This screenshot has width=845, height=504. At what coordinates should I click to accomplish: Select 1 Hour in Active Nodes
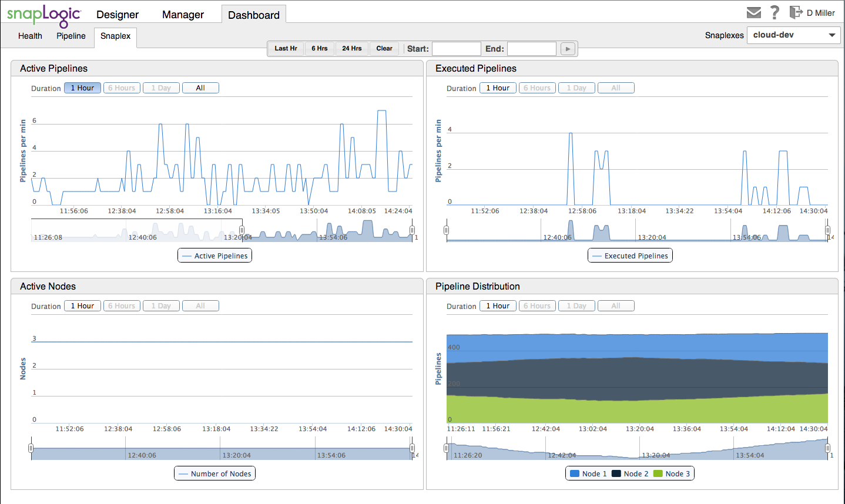pos(82,306)
